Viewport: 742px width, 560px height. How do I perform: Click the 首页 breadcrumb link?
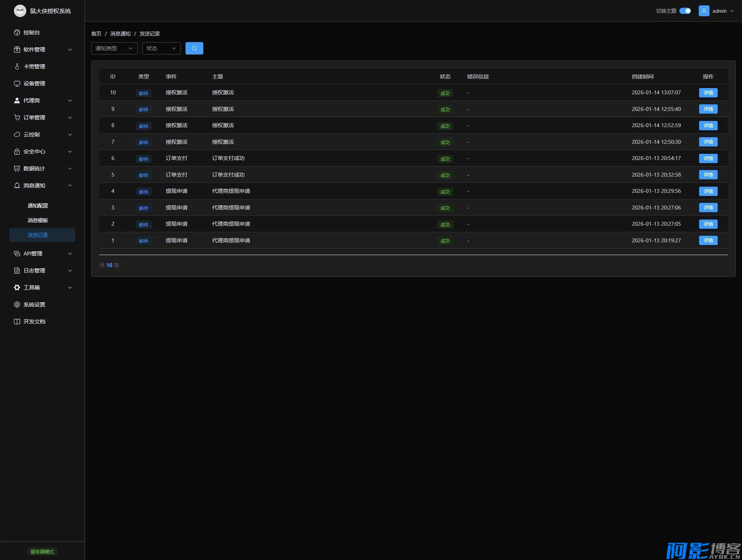[x=96, y=34]
